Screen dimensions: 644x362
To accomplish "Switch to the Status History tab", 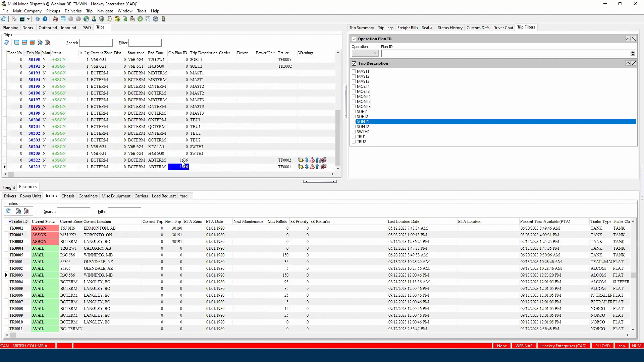I will [450, 27].
